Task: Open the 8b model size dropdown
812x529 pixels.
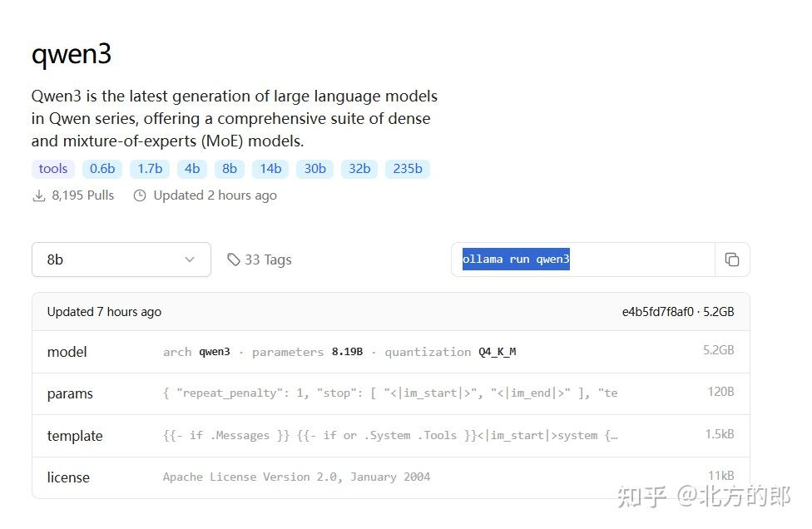Action: click(121, 260)
